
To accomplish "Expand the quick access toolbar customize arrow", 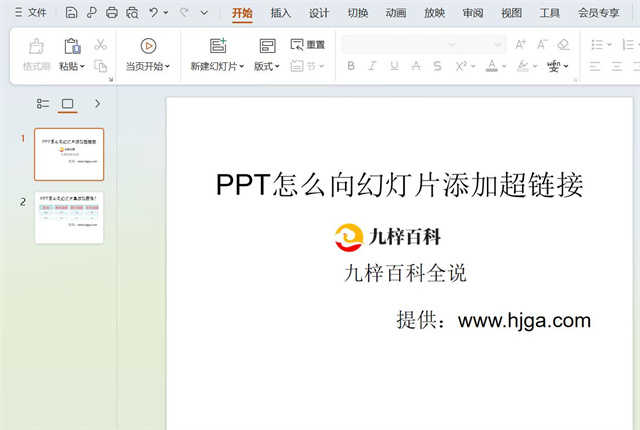I will (x=204, y=13).
